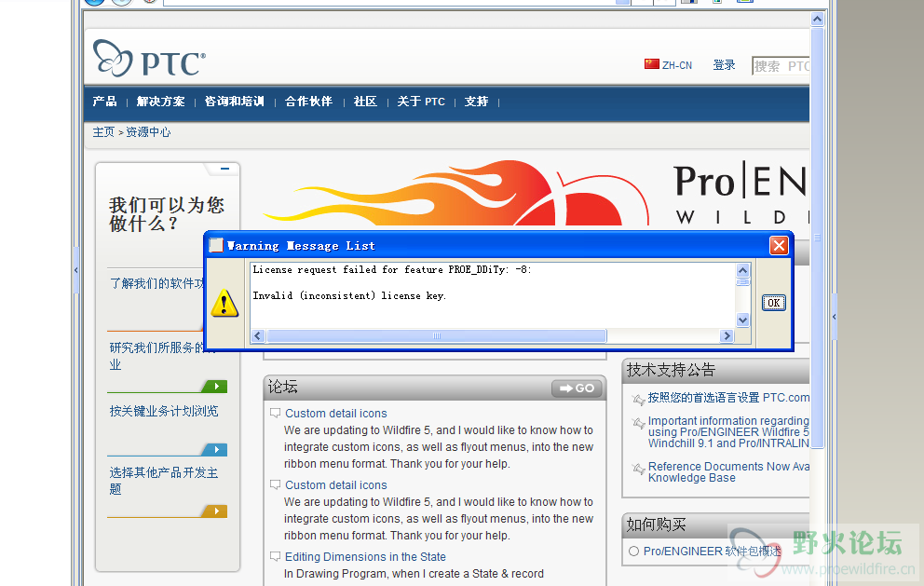The image size is (924, 586).
Task: Click the Warning Message List title icon
Action: click(x=217, y=245)
